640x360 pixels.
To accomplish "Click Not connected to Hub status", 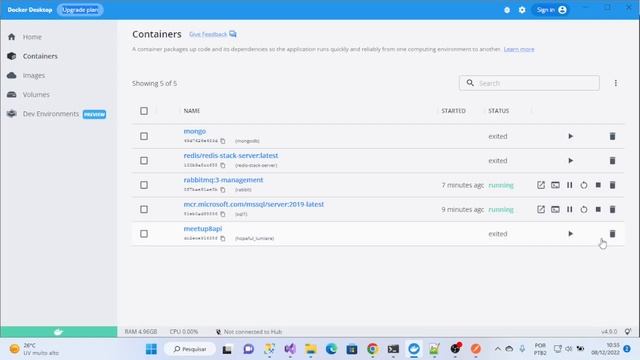I will pos(249,332).
